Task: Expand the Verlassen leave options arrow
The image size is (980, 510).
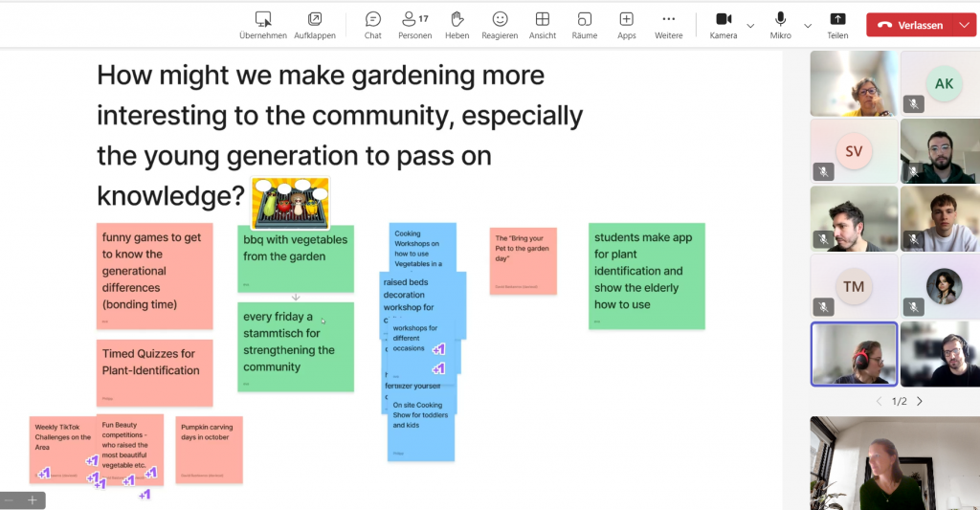Action: (x=963, y=25)
